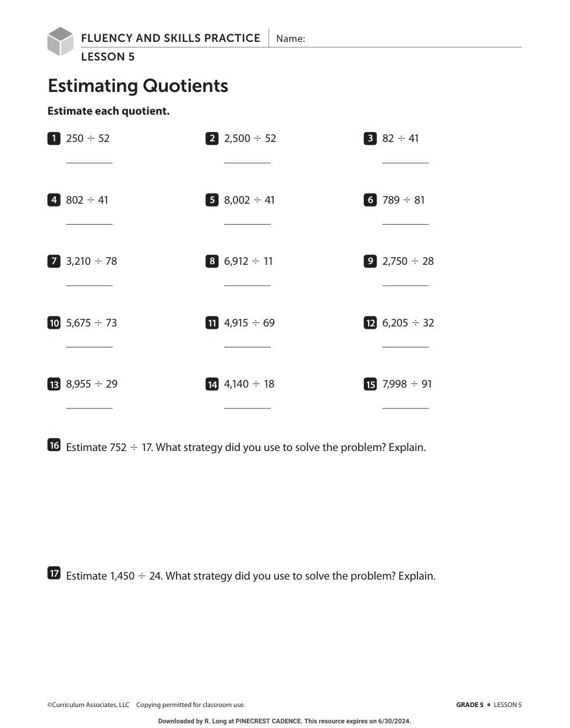The height and width of the screenshot is (728, 570).
Task: Click the Grade 5 Lesson 5 footer label
Action: coord(488,705)
